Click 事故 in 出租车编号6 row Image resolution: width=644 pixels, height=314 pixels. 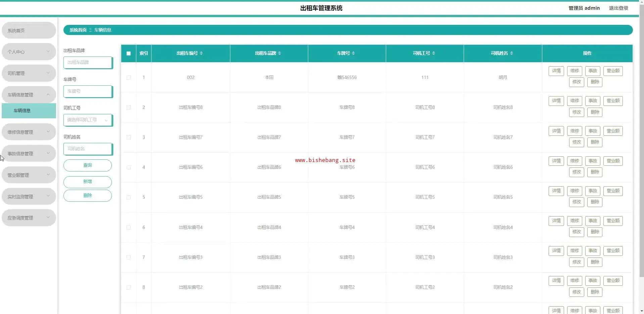(593, 161)
